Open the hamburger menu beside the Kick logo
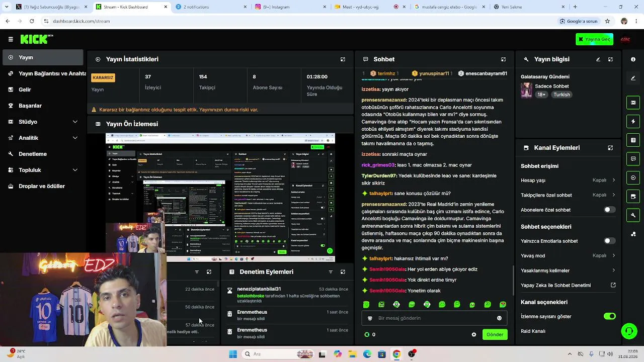This screenshot has width=644, height=362. (11, 39)
